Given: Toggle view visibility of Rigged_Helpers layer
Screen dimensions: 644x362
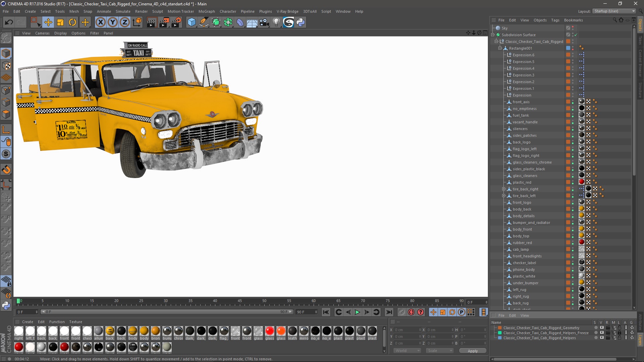Looking at the screenshot, I should coord(602,338).
